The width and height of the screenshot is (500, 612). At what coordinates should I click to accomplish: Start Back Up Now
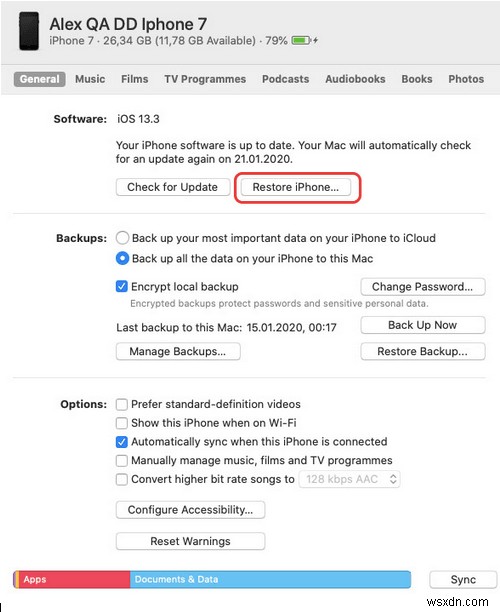tap(423, 325)
